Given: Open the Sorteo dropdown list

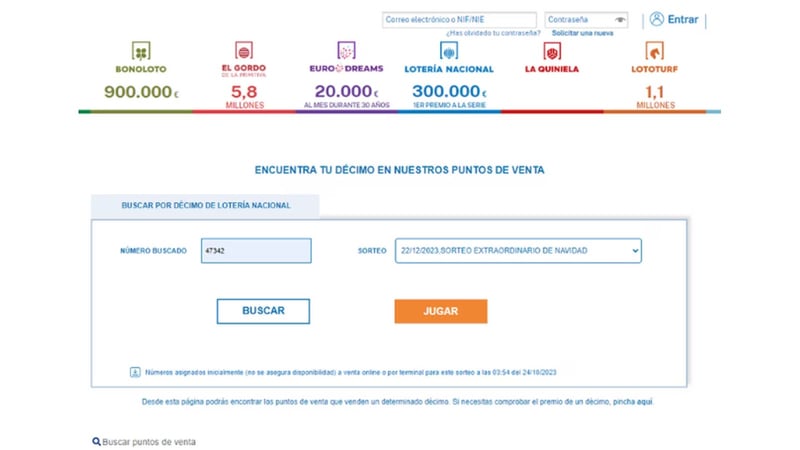Looking at the screenshot, I should coord(517,250).
